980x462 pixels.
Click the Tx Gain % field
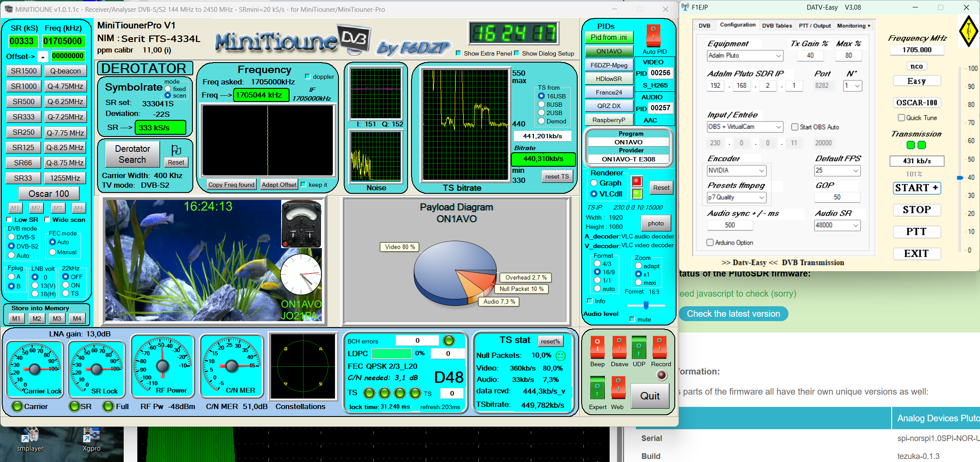click(x=810, y=56)
